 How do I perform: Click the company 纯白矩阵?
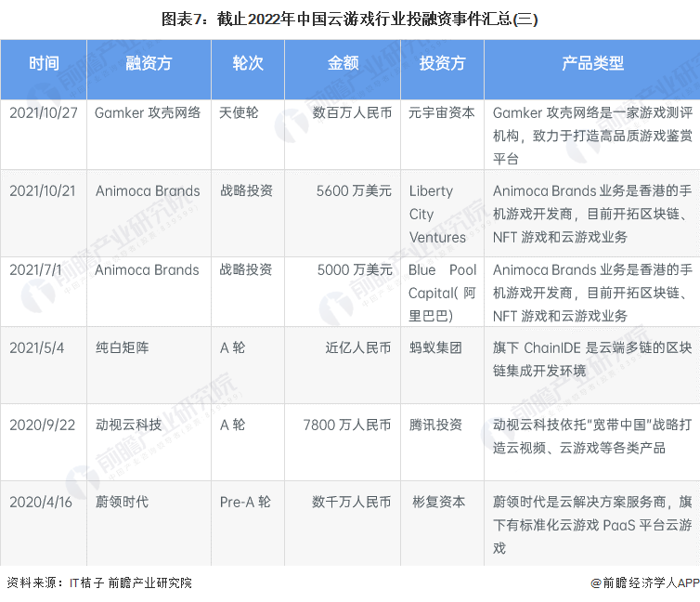(122, 347)
